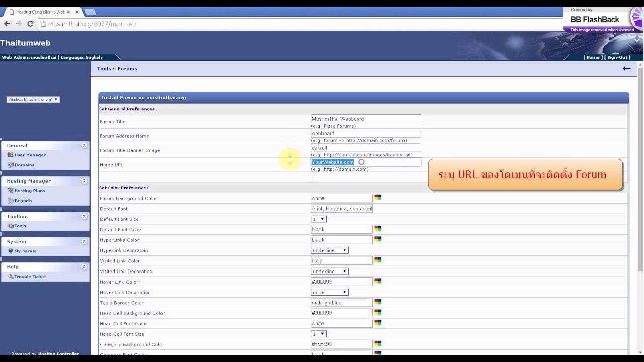The width and height of the screenshot is (644, 362).
Task: Open the Hyperlink Decoration dropdown
Action: [330, 250]
